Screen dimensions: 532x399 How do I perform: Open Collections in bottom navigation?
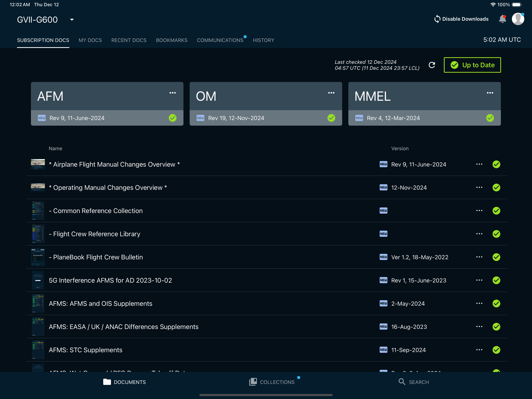pos(272,382)
